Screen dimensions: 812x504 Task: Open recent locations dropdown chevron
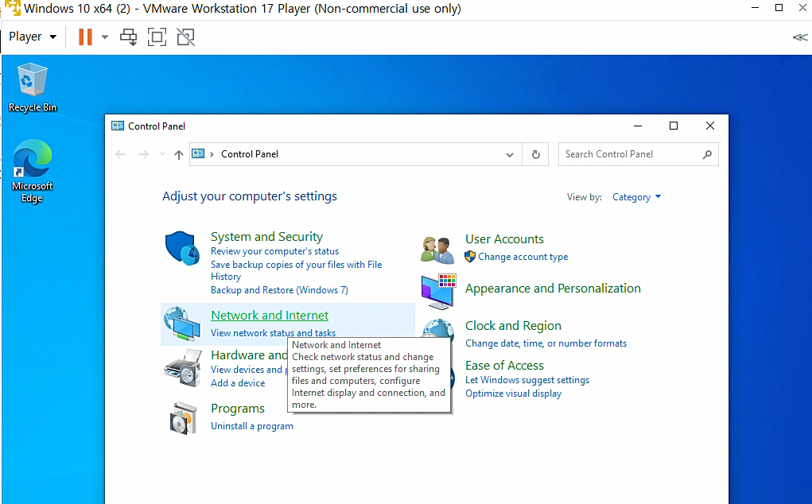coord(162,154)
